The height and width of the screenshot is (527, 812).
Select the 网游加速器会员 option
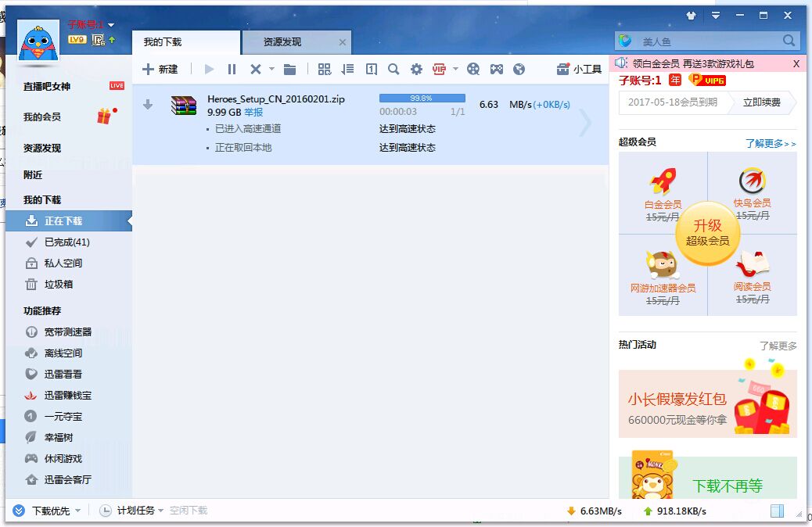[663, 275]
